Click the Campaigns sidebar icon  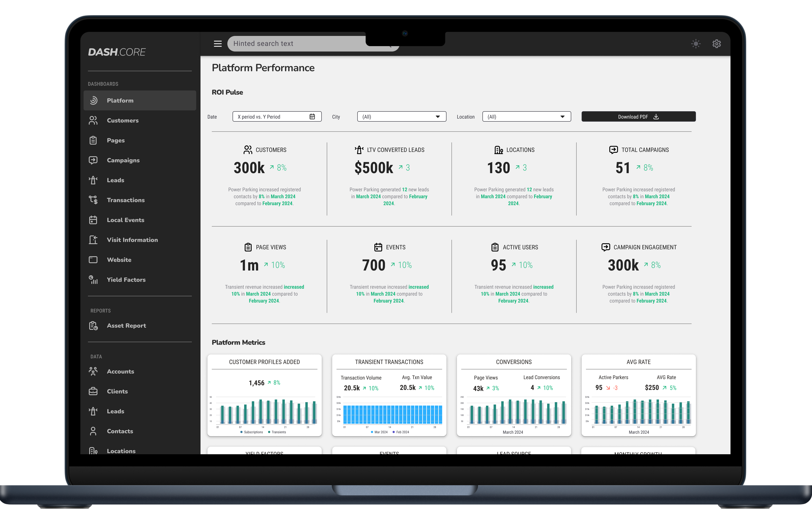click(x=93, y=160)
